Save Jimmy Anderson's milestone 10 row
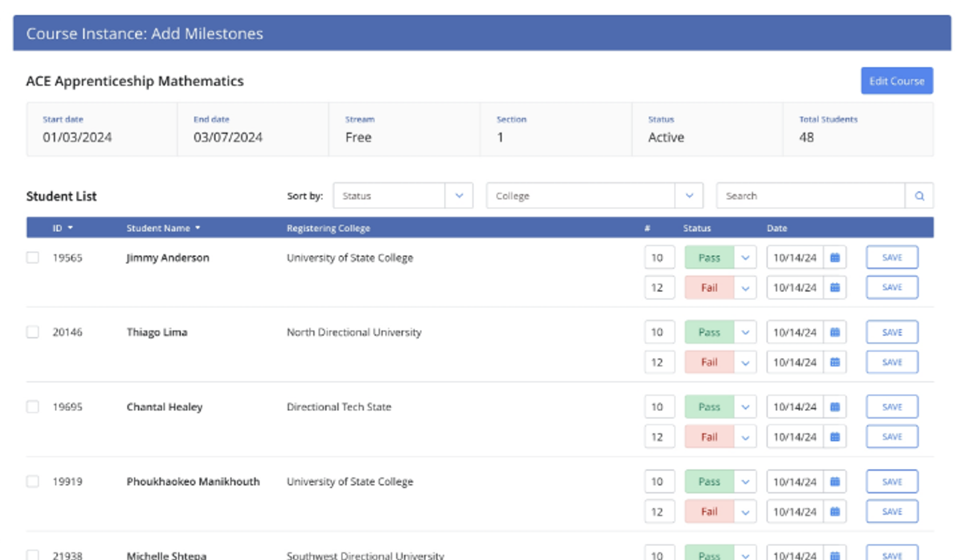This screenshot has height=560, width=964. [x=892, y=257]
